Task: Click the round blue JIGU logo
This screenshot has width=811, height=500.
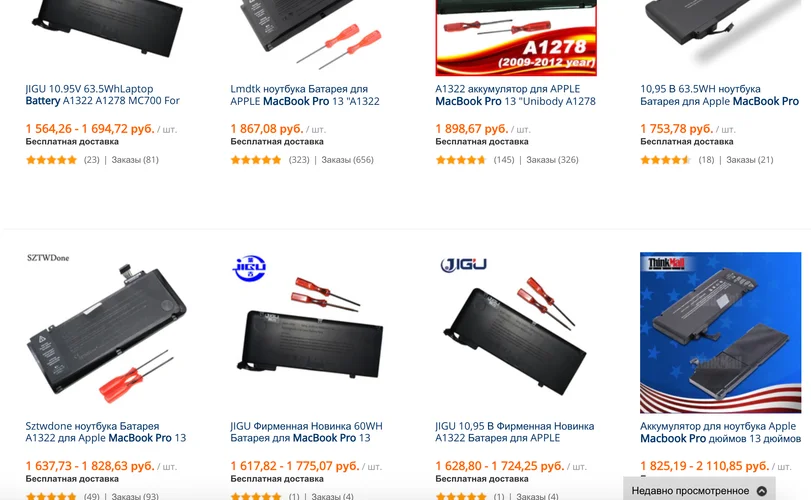Action: [x=249, y=267]
